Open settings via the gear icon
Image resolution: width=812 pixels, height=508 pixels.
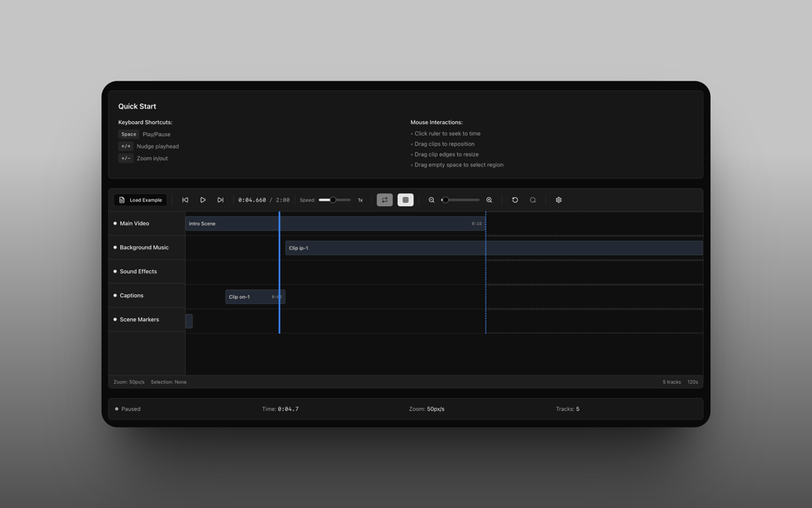tap(558, 200)
